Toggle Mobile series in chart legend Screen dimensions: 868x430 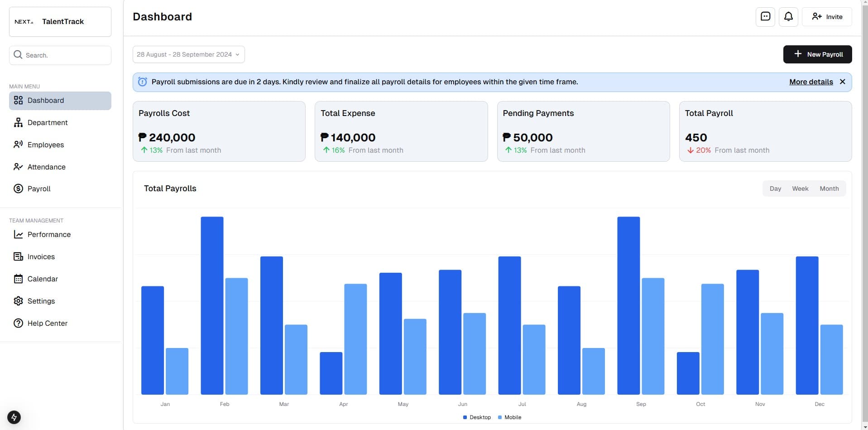(x=509, y=417)
